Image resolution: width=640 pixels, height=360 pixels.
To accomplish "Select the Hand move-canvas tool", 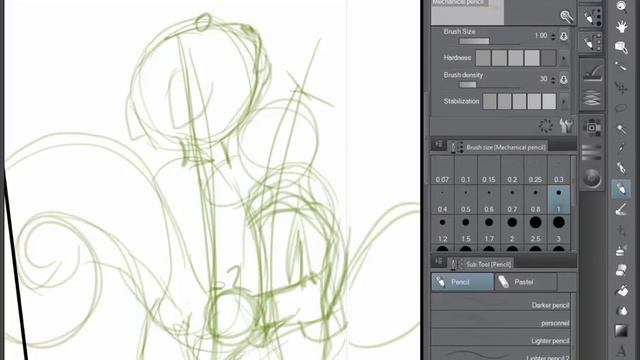I will 621,27.
